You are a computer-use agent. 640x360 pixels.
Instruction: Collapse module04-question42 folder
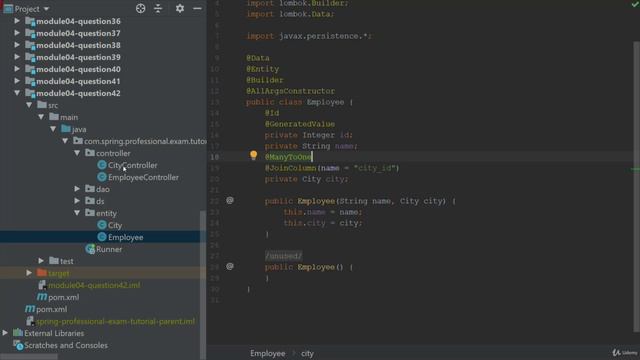point(17,93)
